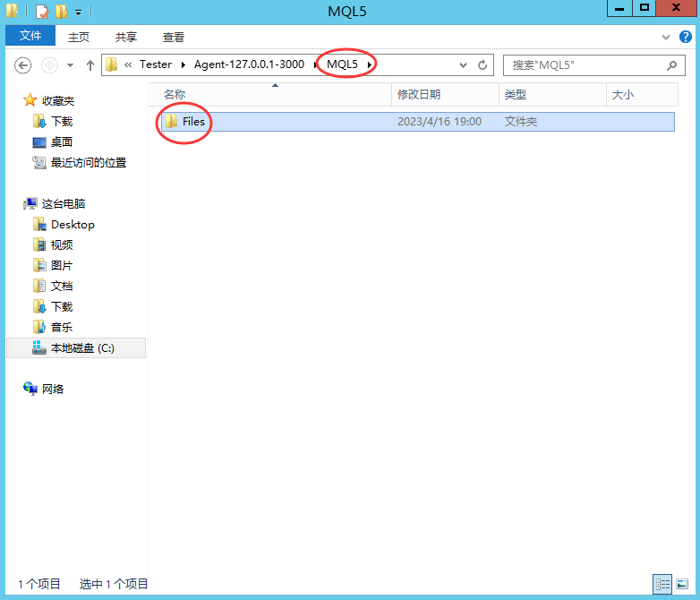700x600 pixels.
Task: Open 最近访问的位置 in favorites
Action: (x=89, y=163)
